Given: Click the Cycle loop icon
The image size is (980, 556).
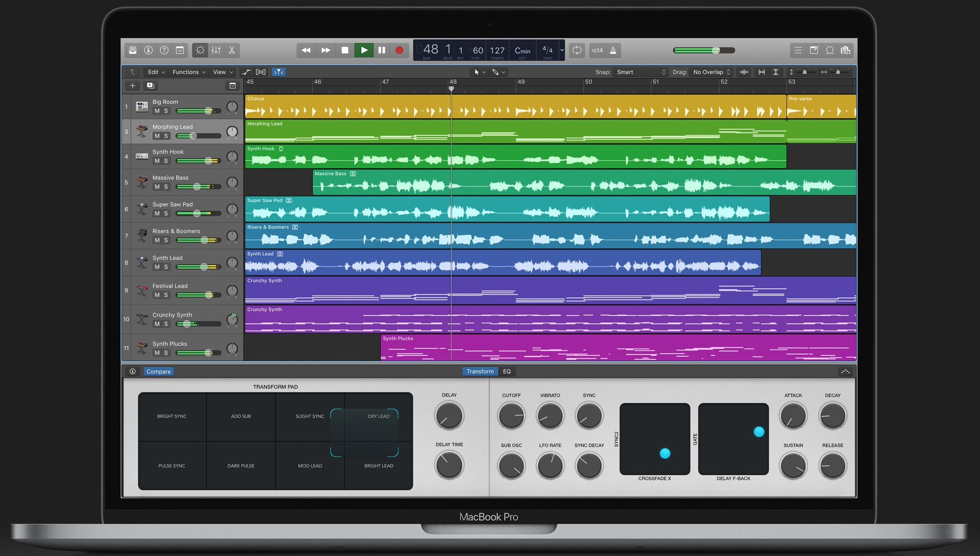Looking at the screenshot, I should (x=577, y=50).
